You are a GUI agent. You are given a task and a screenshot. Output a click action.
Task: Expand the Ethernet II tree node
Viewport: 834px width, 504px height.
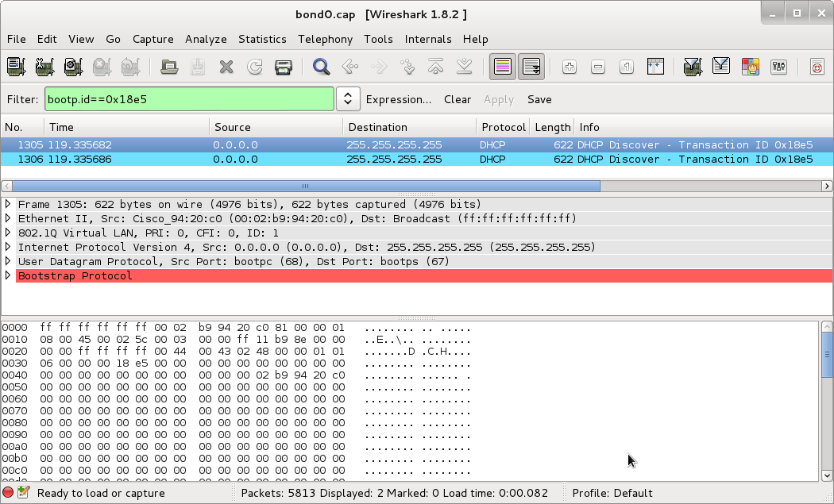(8, 218)
